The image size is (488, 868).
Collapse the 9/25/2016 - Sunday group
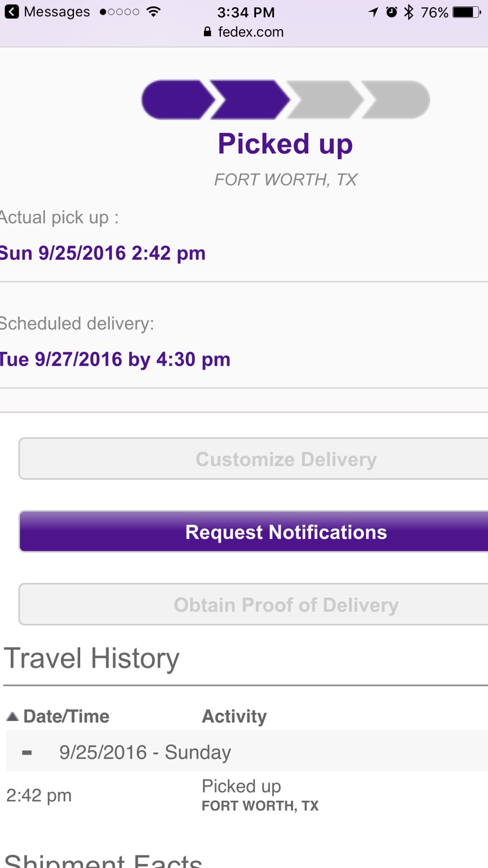[x=27, y=753]
